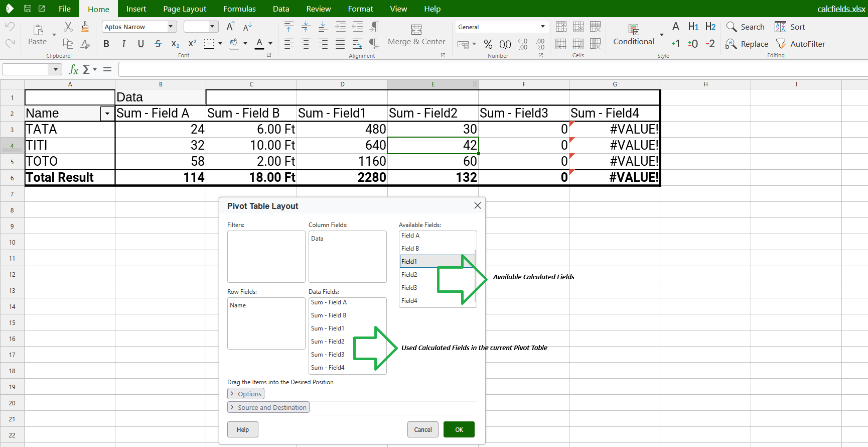
Task: Toggle Bold formatting
Action: 106,44
